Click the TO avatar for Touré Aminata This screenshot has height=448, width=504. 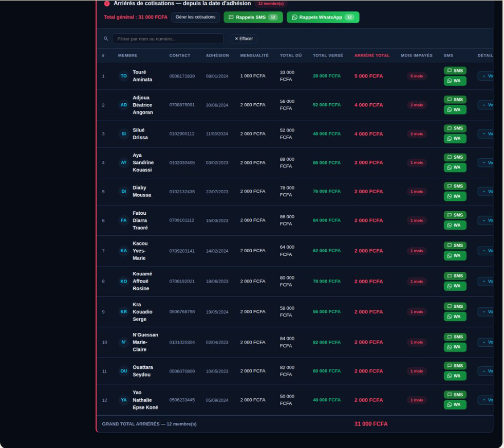click(x=124, y=76)
